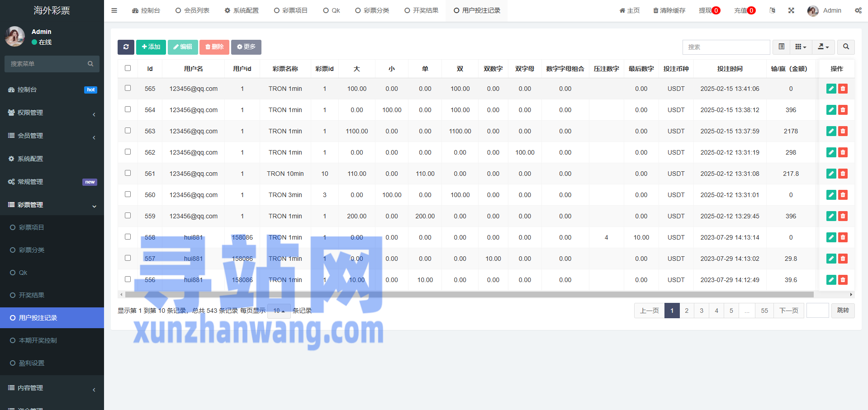This screenshot has height=410, width=868.
Task: Switch to 会员列表 tab
Action: pos(192,10)
